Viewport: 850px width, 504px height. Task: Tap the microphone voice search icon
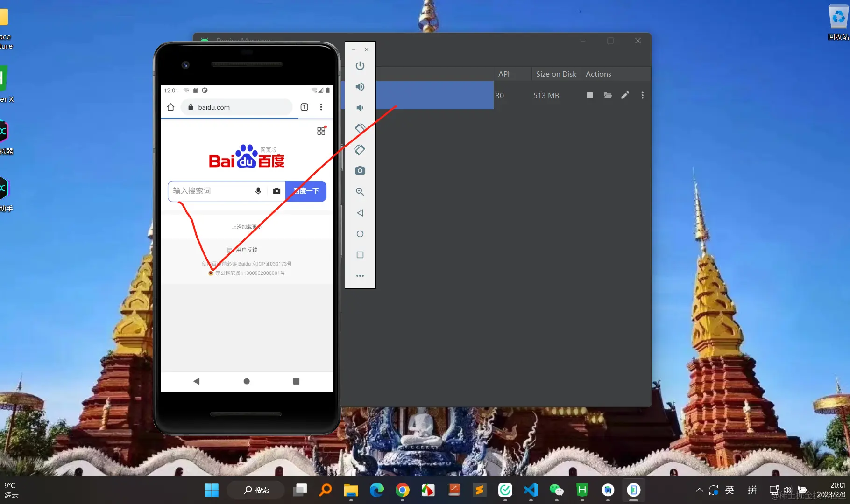[x=258, y=191]
